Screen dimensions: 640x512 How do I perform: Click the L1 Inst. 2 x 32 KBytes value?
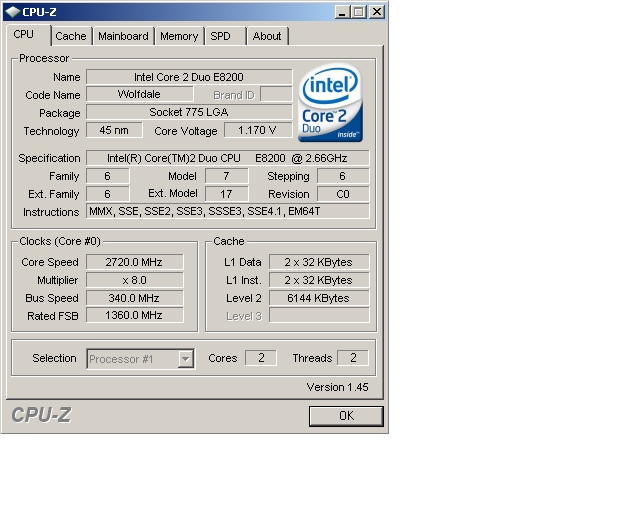(x=319, y=280)
